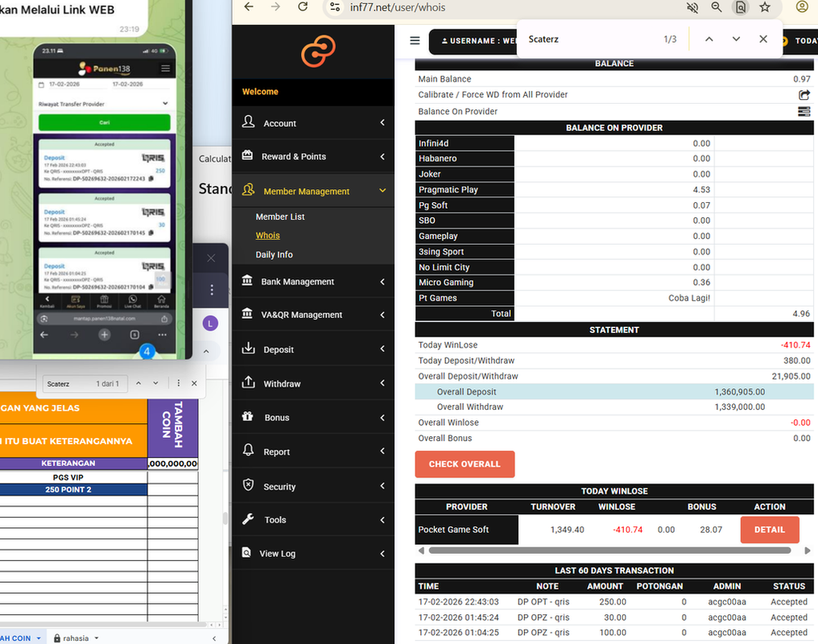Image resolution: width=818 pixels, height=644 pixels.
Task: Click the browser forward arrow
Action: click(275, 6)
